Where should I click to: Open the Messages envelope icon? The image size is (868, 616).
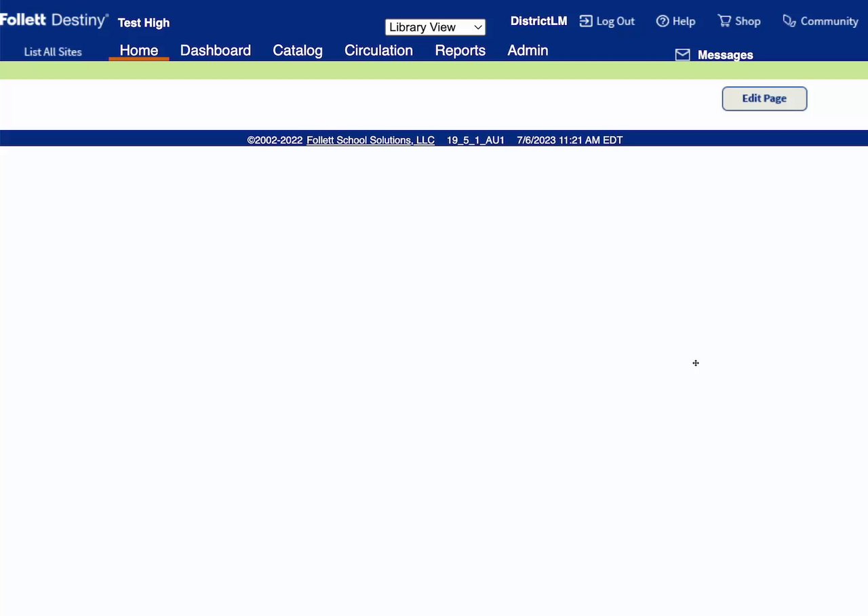(x=682, y=55)
